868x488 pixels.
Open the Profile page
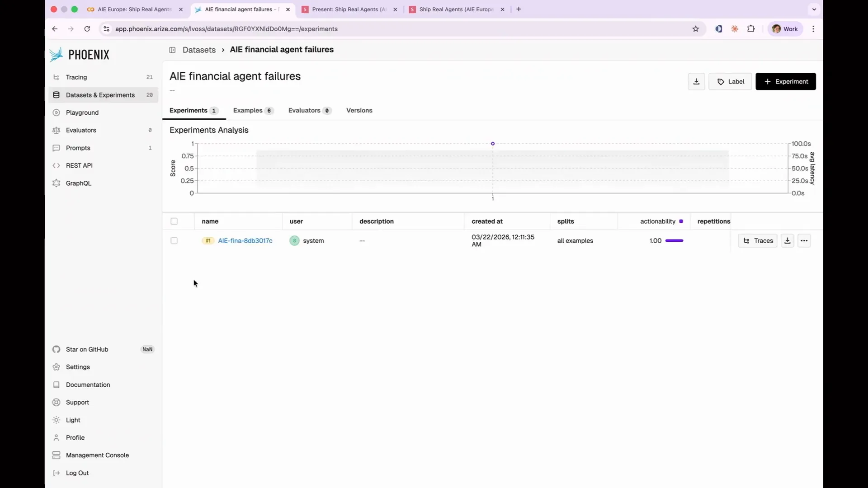coord(103,437)
